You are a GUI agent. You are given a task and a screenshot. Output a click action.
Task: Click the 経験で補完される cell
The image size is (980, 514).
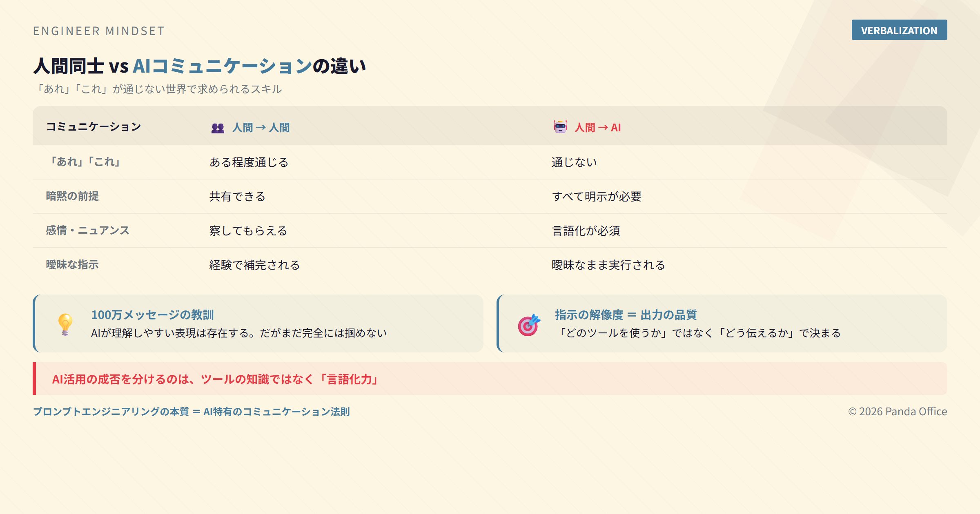(x=254, y=265)
